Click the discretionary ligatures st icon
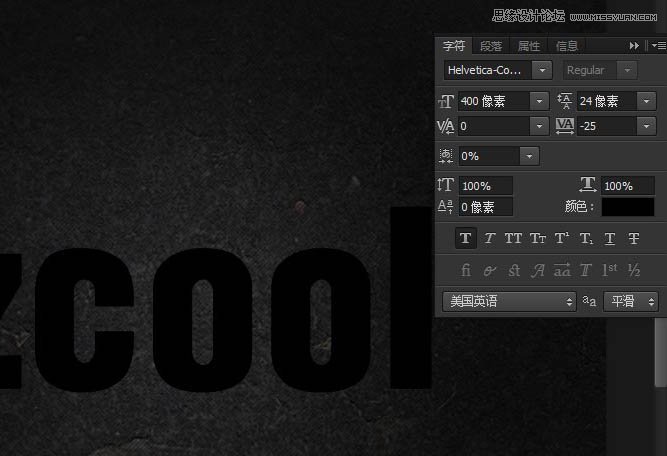Image resolution: width=667 pixels, height=456 pixels. pyautogui.click(x=514, y=270)
